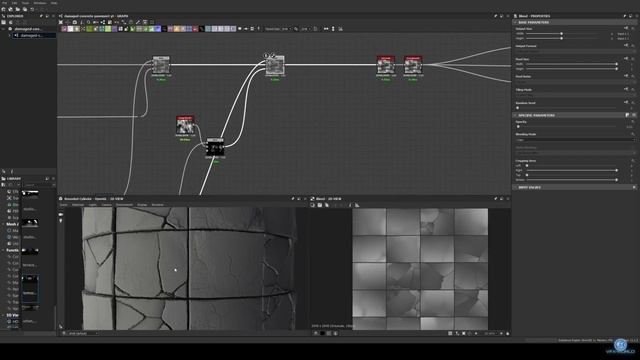Click the lock icon at 2D view bottom
The image size is (640, 360).
[x=507, y=333]
